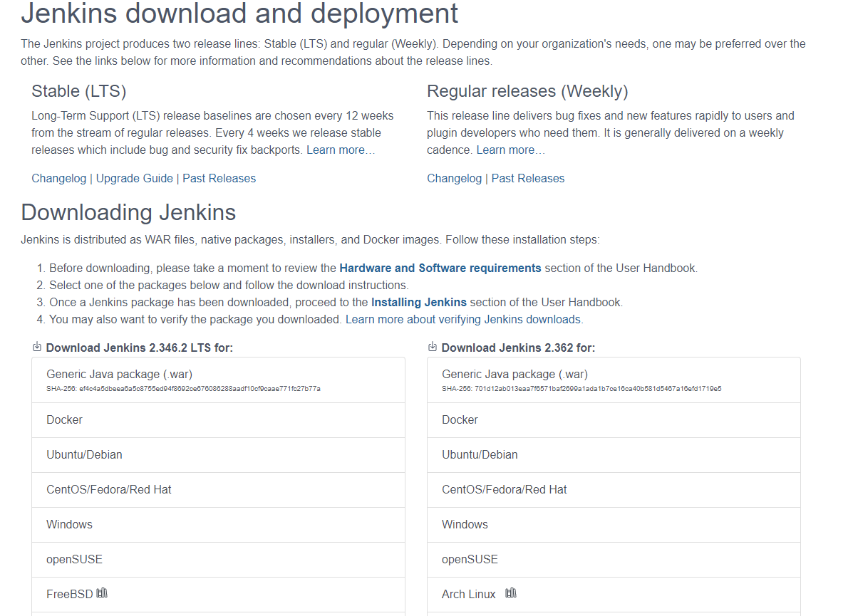Download the LTS Generic Java package (.war)

(x=219, y=380)
